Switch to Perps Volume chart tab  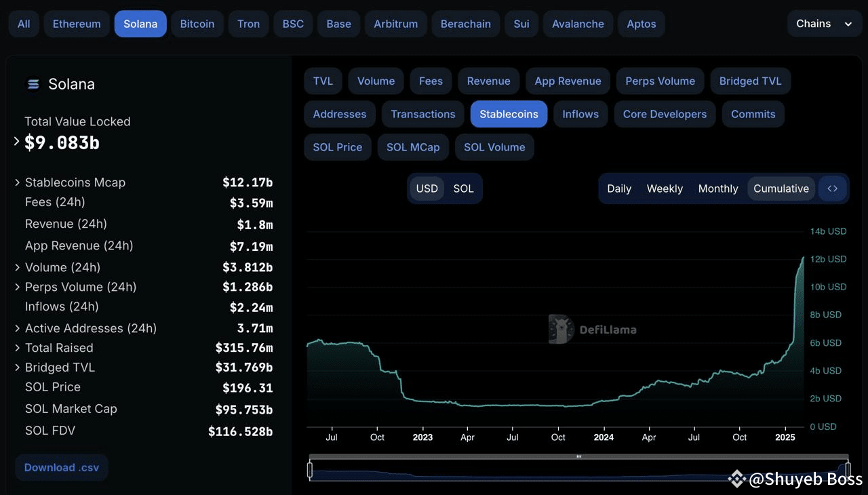(x=660, y=81)
